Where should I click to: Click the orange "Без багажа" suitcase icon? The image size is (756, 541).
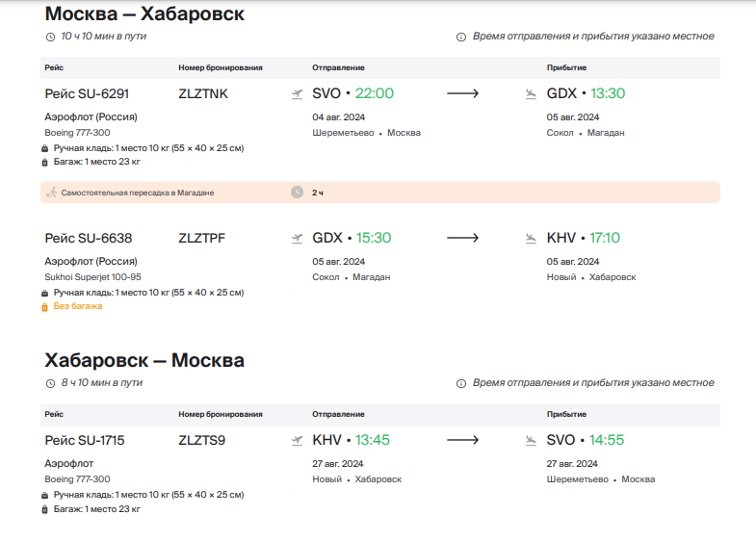tap(45, 307)
